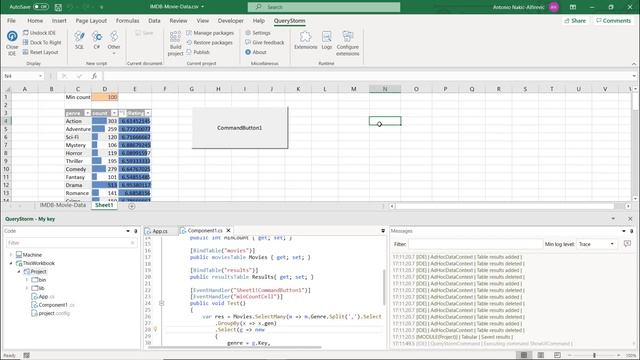
Task: Open the count column filter dropdown
Action: [x=114, y=113]
